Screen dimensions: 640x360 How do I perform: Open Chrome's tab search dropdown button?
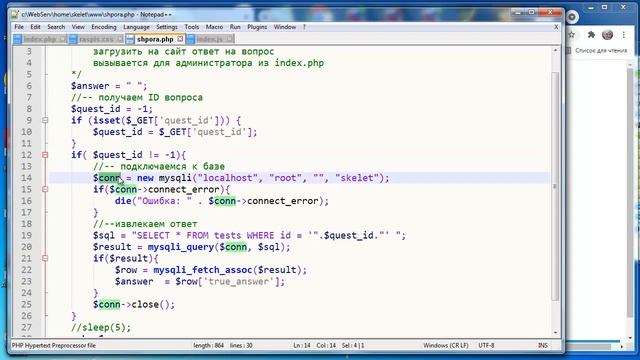pos(572,17)
